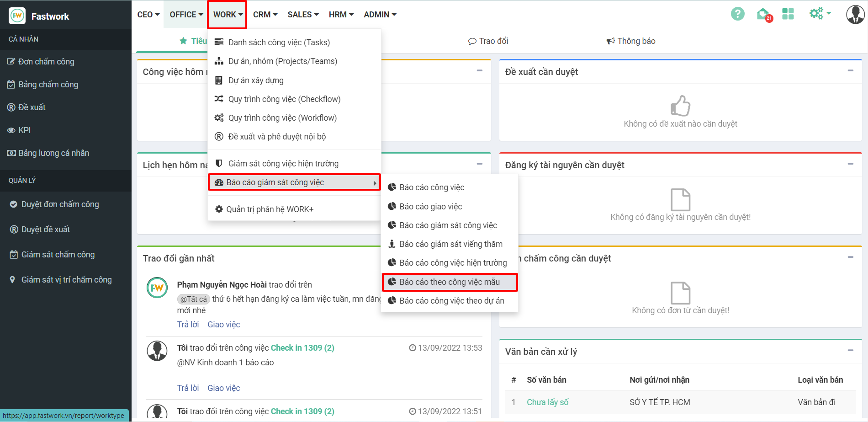
Task: Collapse the Văn bản cần xử lý panel
Action: [850, 351]
